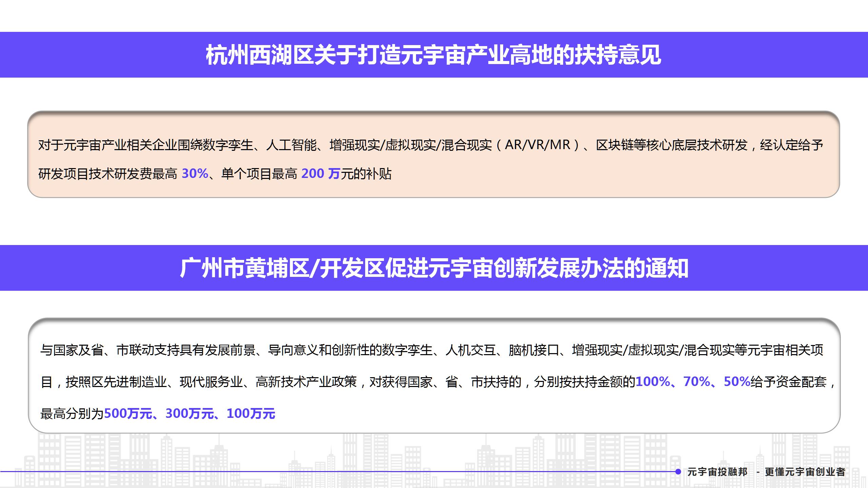
Task: Click the footer slogan '更懂元宇宙创业者'
Action: click(805, 472)
